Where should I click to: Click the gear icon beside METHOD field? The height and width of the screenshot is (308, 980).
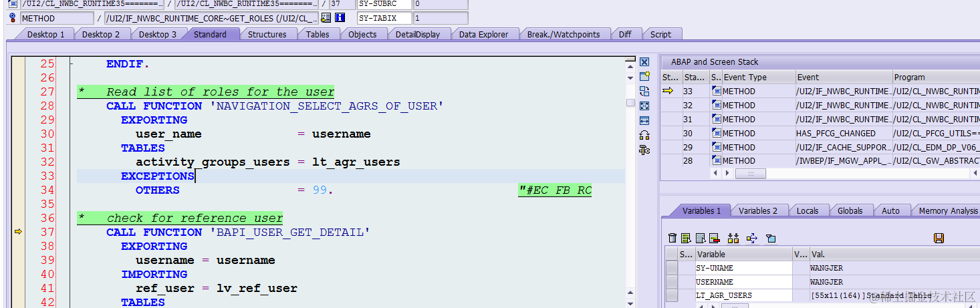tap(13, 18)
